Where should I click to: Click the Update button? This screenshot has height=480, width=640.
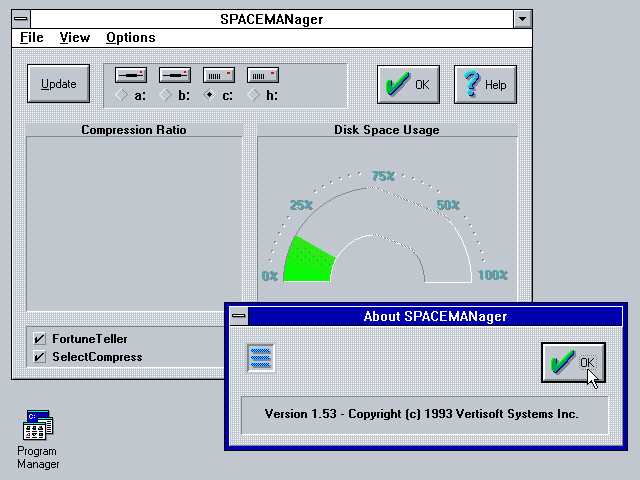[x=58, y=84]
